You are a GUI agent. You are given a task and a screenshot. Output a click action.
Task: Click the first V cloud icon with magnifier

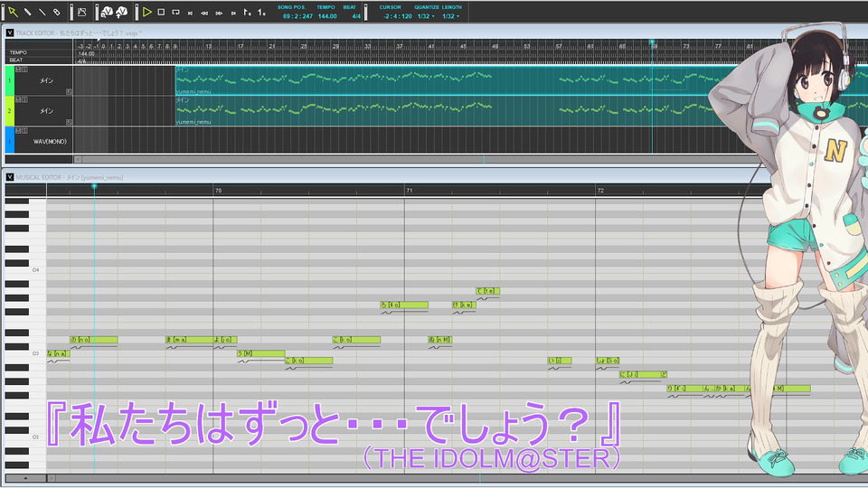point(107,12)
